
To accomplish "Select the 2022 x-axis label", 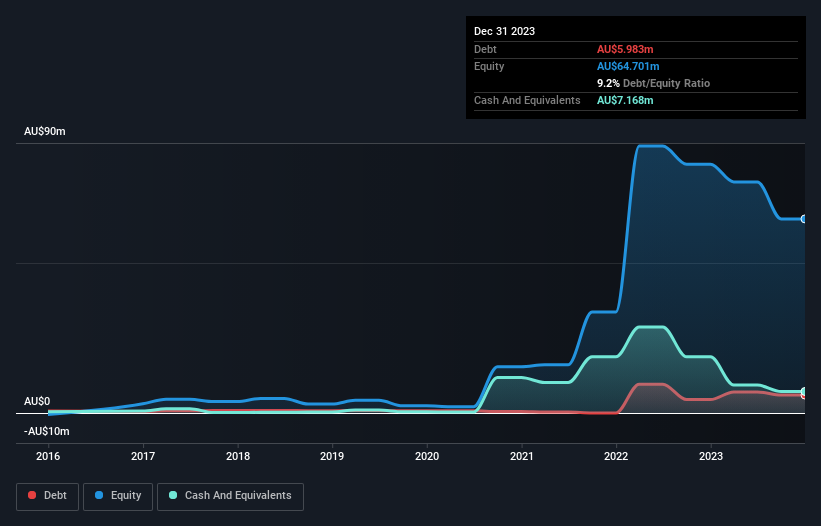I will click(x=616, y=456).
